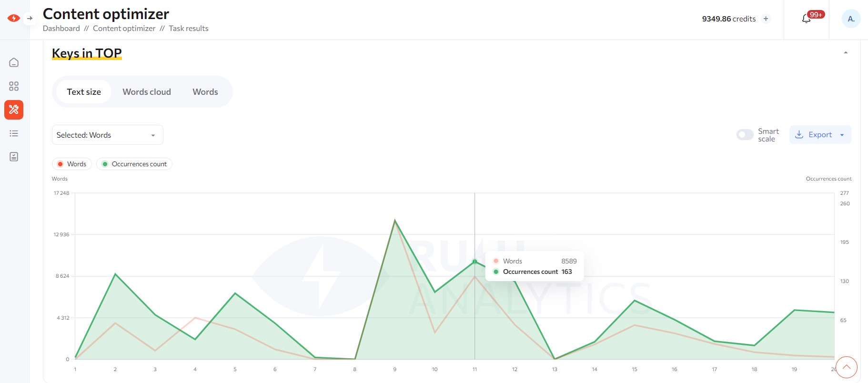Image resolution: width=868 pixels, height=383 pixels.
Task: Click the scroll-to-top round arrow button
Action: [x=846, y=367]
